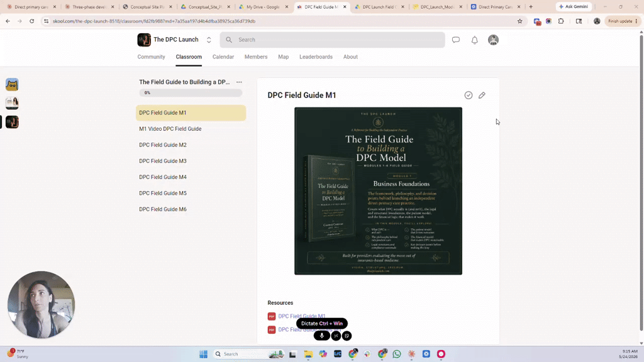Open the Field Guide cover image
This screenshot has height=362, width=644.
[378, 191]
